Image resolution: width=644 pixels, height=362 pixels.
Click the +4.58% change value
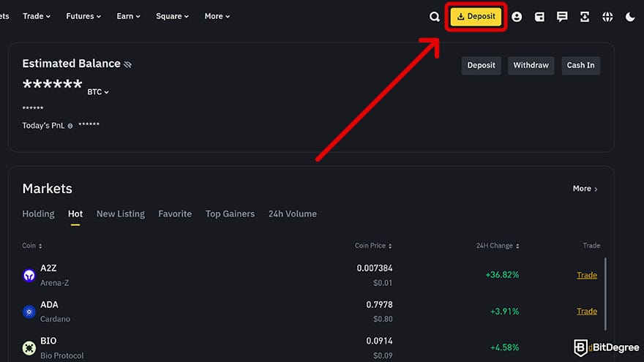504,347
